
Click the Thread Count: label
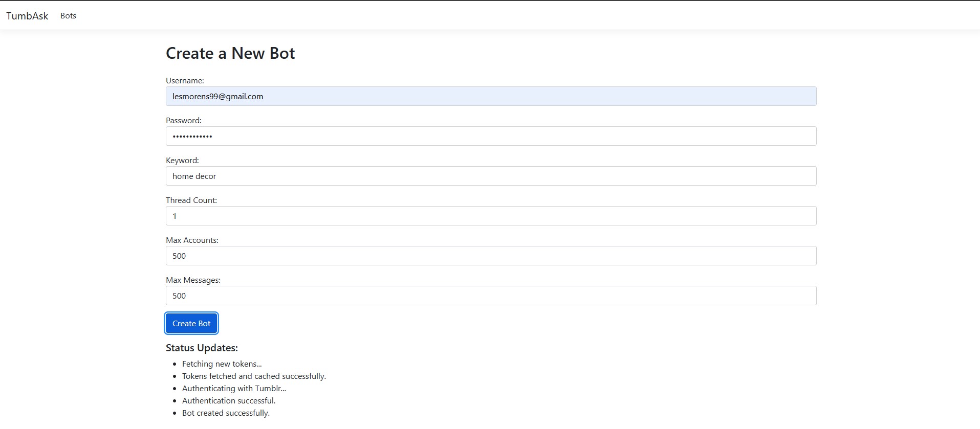(191, 200)
